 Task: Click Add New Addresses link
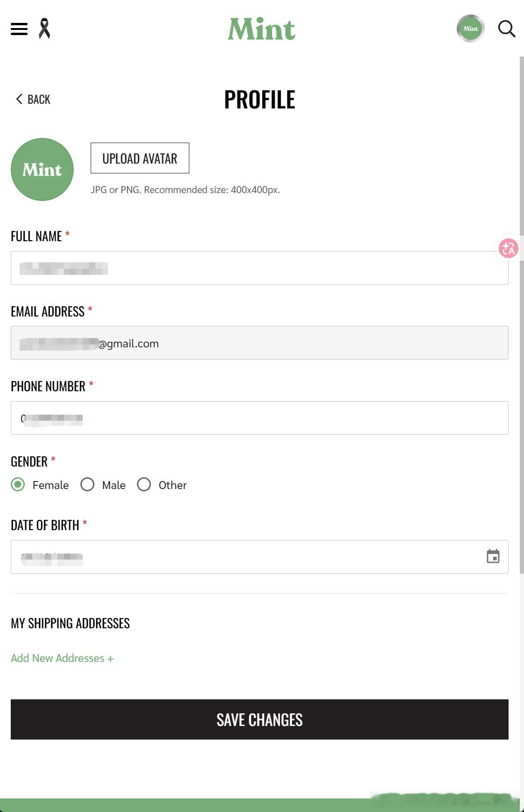tap(62, 658)
